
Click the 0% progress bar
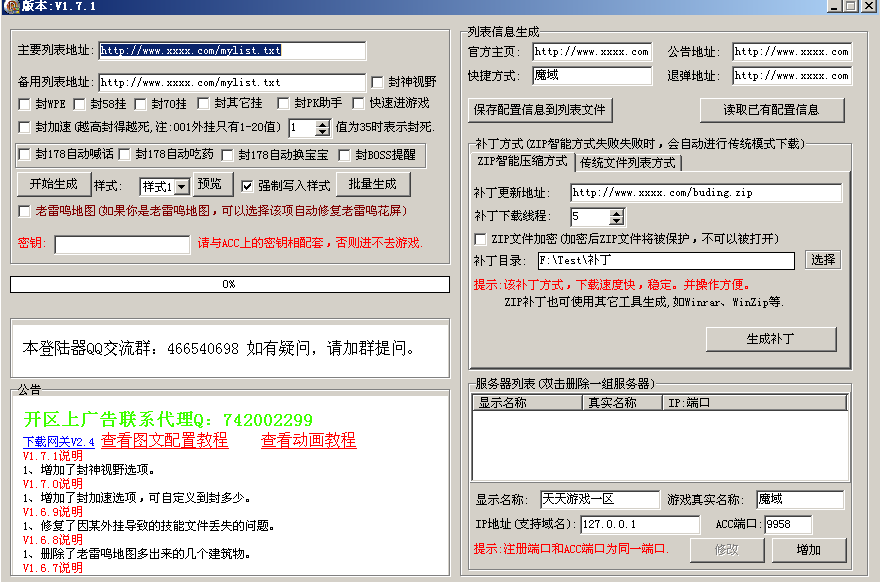[230, 285]
